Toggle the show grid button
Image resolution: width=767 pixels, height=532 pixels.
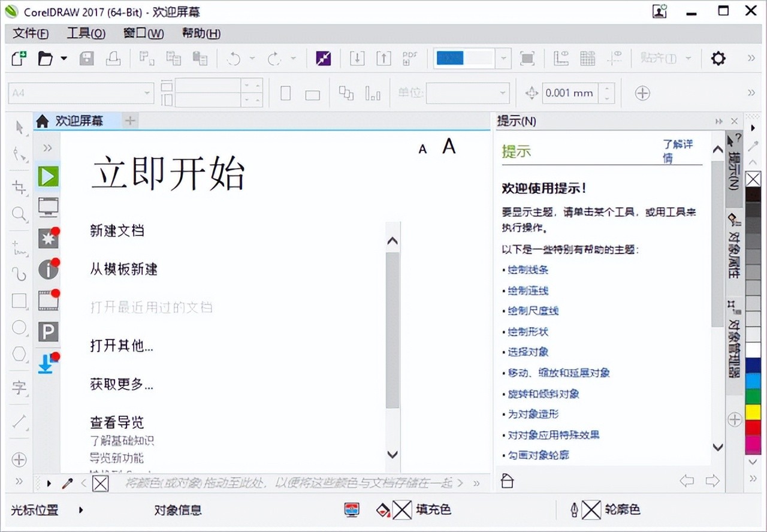tap(587, 58)
